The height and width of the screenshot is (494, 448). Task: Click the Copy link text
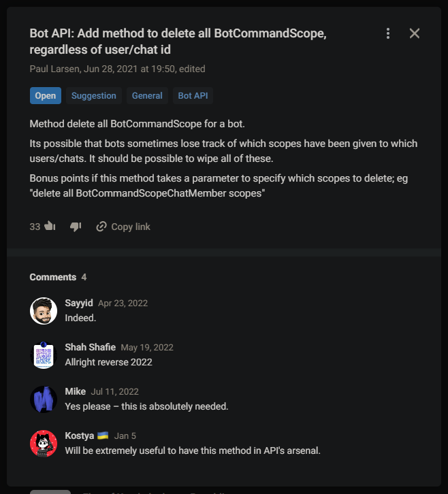click(x=131, y=227)
